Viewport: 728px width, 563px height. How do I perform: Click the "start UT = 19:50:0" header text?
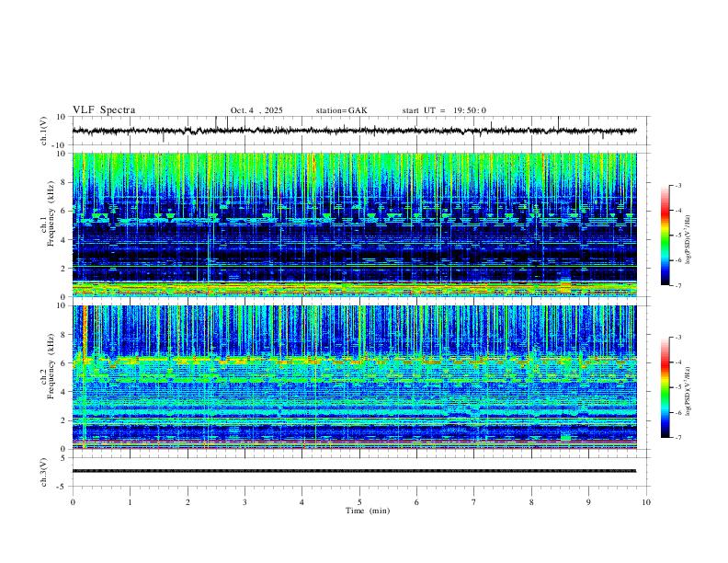[444, 110]
